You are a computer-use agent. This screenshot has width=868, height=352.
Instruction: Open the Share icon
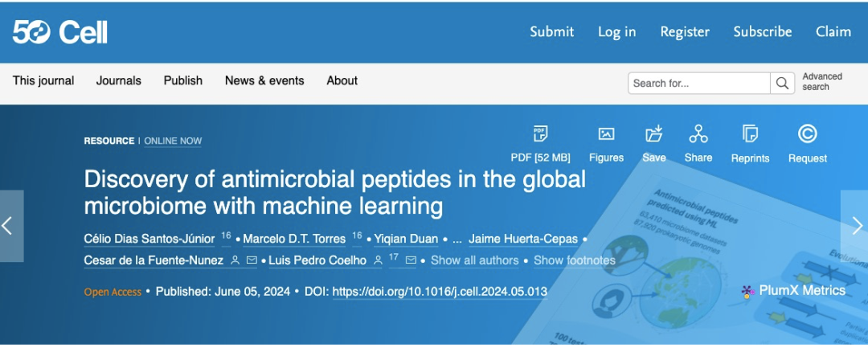pyautogui.click(x=698, y=134)
